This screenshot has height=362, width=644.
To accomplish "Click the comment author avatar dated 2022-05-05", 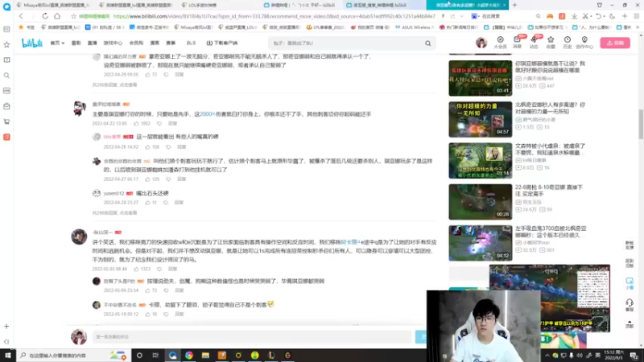I will point(79,237).
